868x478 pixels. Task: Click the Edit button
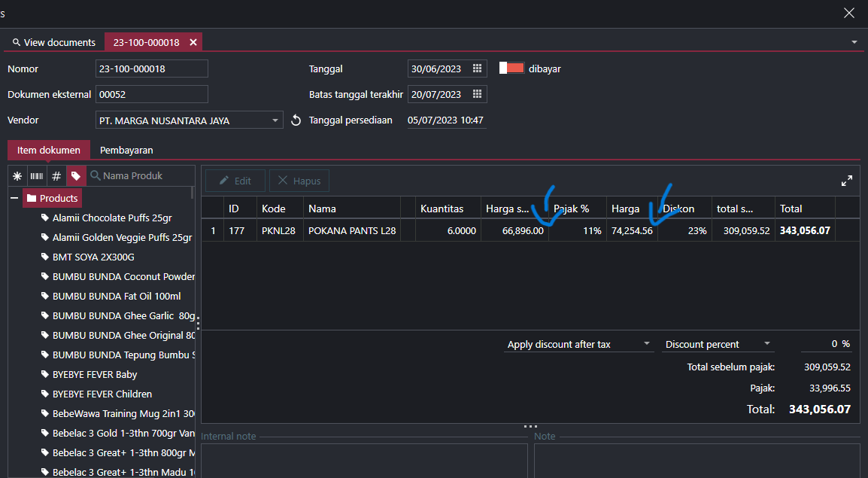coord(235,181)
